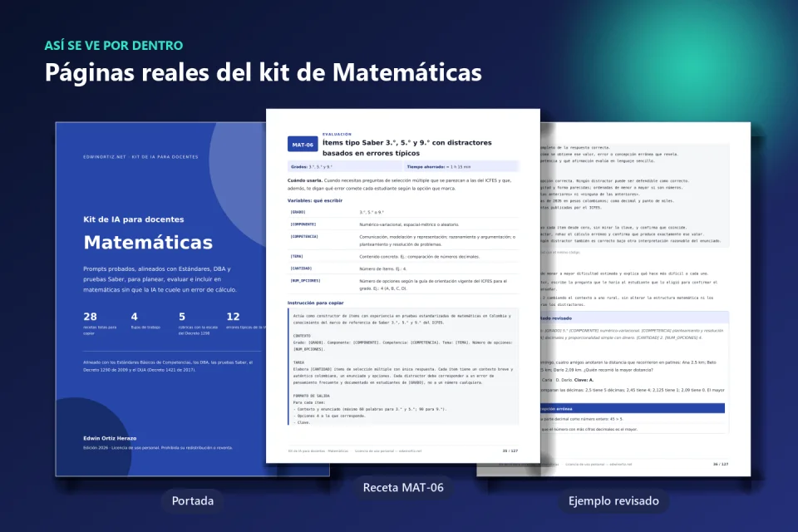Click page number '36 / 127' on right page

click(721, 465)
